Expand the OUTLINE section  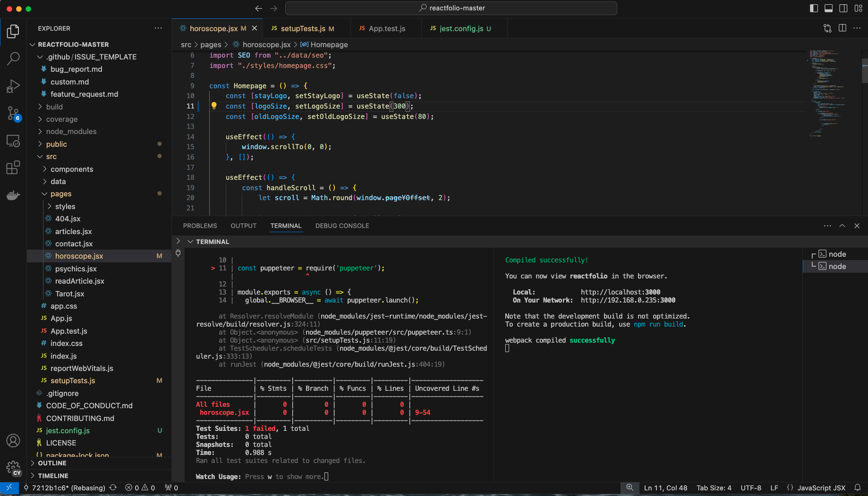[x=52, y=463]
